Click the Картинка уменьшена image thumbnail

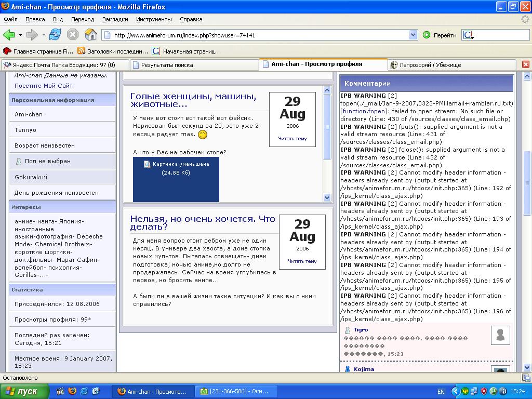pos(176,179)
